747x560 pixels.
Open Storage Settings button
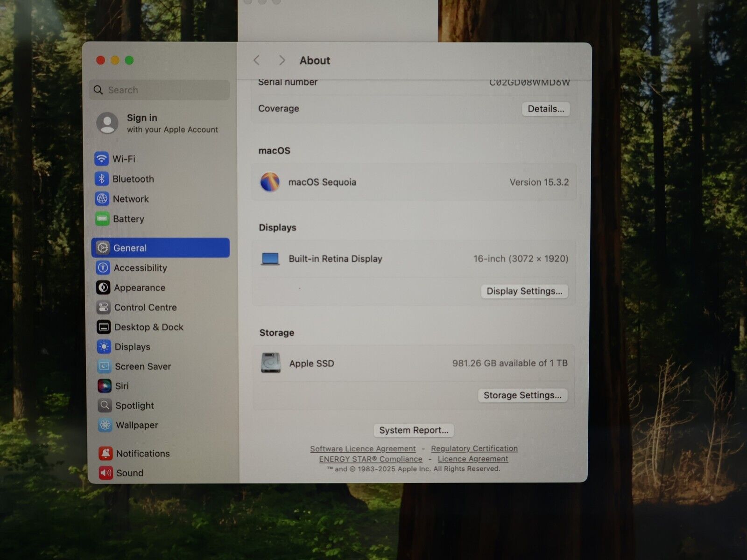tap(522, 395)
